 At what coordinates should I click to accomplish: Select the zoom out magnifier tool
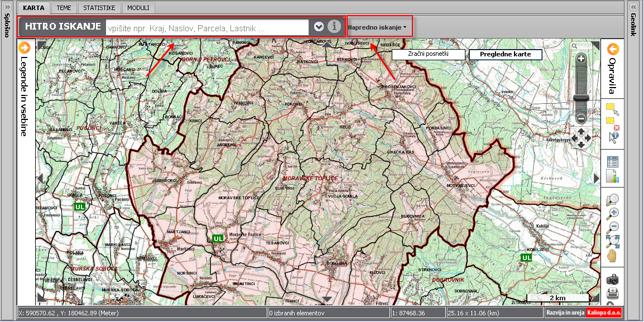(613, 227)
